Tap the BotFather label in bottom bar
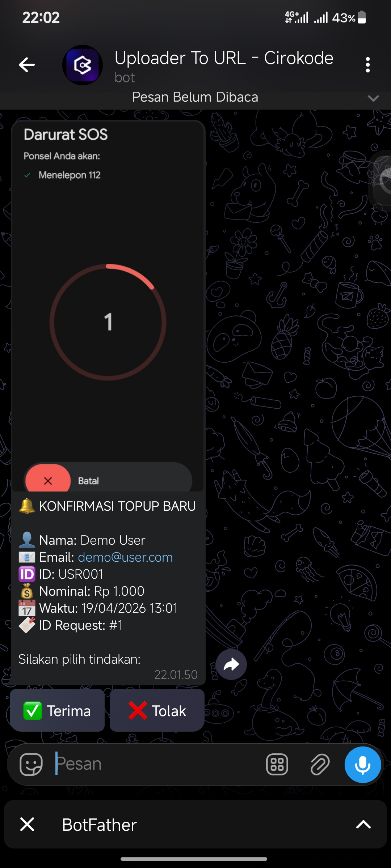 [99, 825]
